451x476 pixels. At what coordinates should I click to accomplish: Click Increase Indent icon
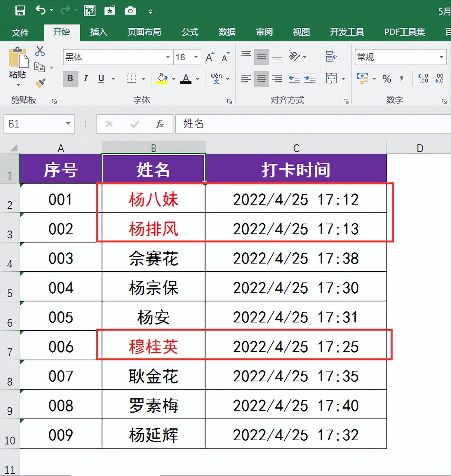tap(310, 78)
